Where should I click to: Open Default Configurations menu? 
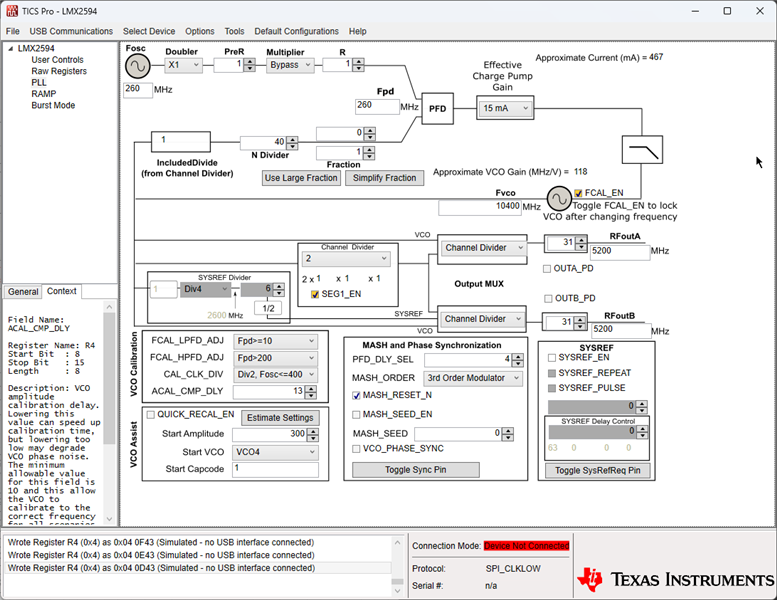(x=296, y=31)
